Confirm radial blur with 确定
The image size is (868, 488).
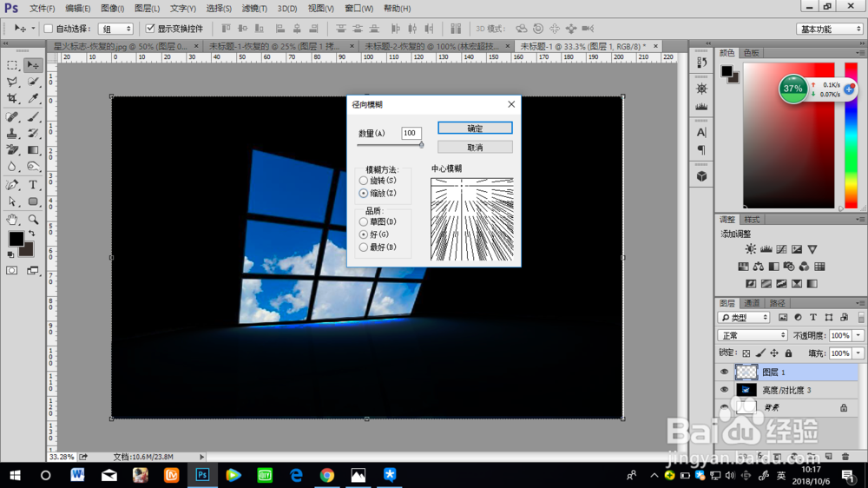[x=475, y=128]
